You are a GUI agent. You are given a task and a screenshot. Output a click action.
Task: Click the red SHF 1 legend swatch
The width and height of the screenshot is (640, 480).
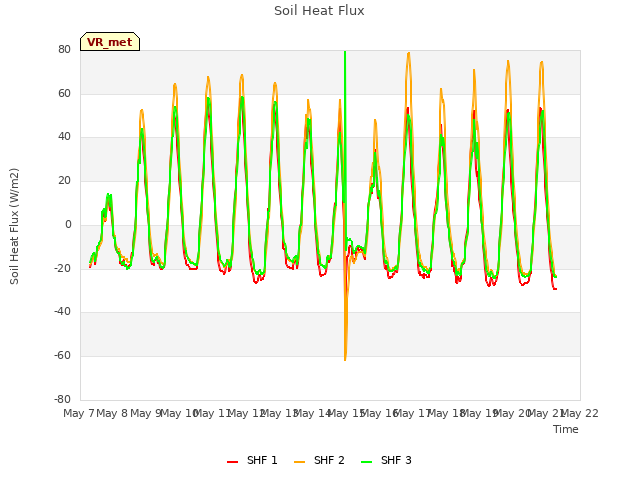[x=233, y=462]
